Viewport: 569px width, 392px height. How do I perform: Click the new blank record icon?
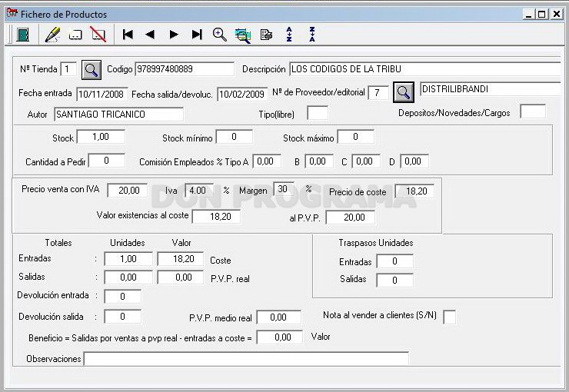click(x=75, y=35)
